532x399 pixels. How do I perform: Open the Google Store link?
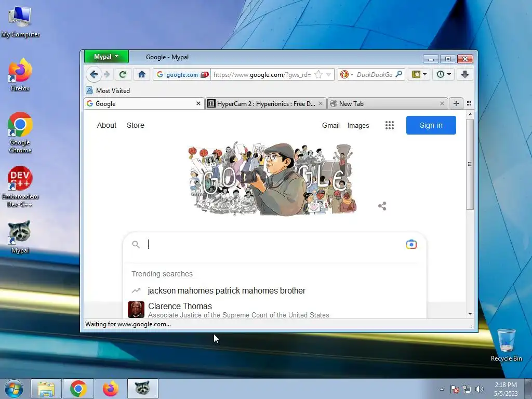pyautogui.click(x=136, y=125)
